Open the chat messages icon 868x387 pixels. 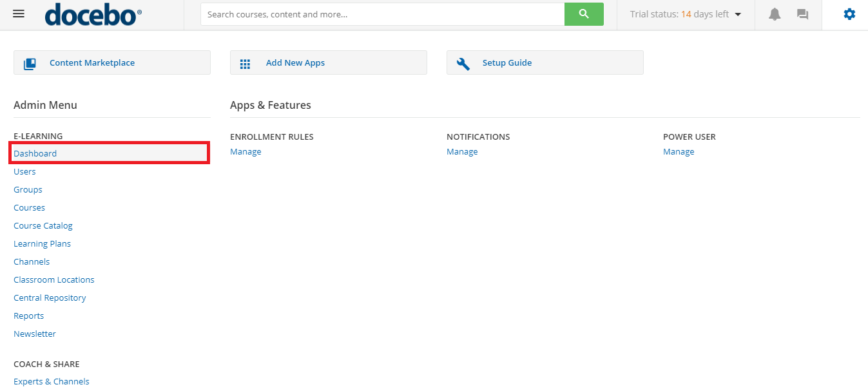coord(802,14)
